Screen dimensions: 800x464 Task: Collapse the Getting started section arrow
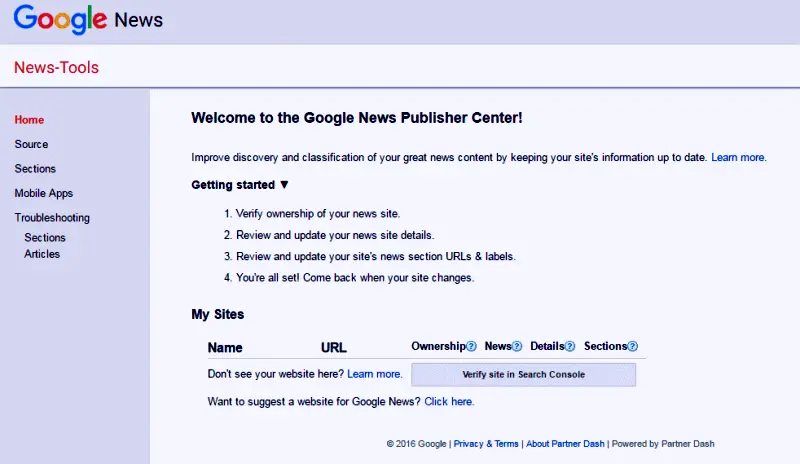pos(284,185)
